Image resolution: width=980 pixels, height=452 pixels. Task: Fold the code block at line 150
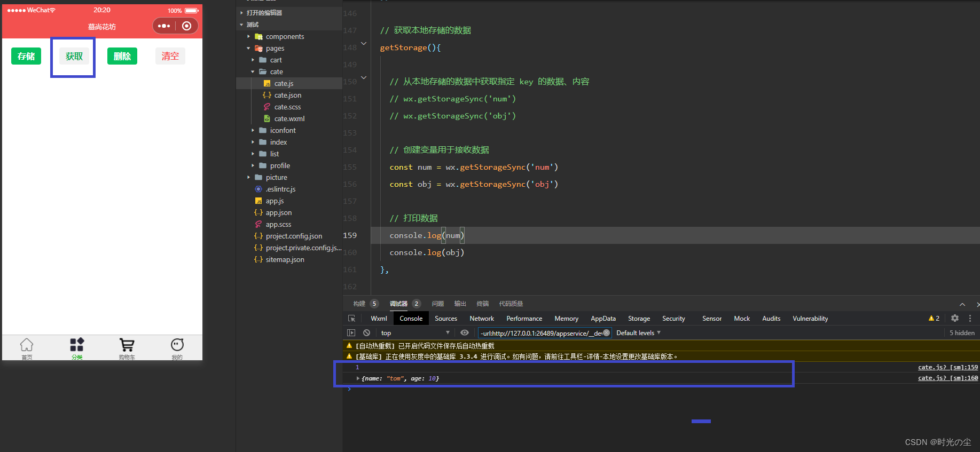(364, 77)
